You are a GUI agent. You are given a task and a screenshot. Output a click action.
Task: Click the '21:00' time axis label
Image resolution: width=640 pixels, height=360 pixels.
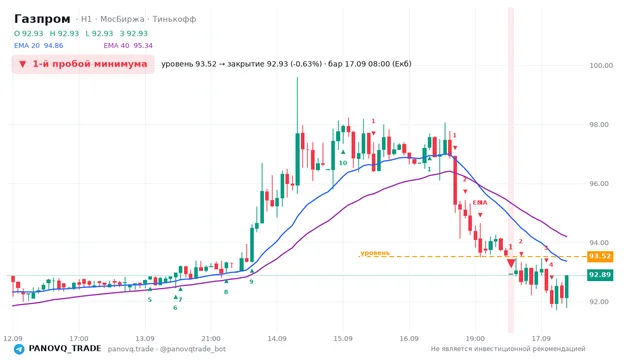coord(211,338)
